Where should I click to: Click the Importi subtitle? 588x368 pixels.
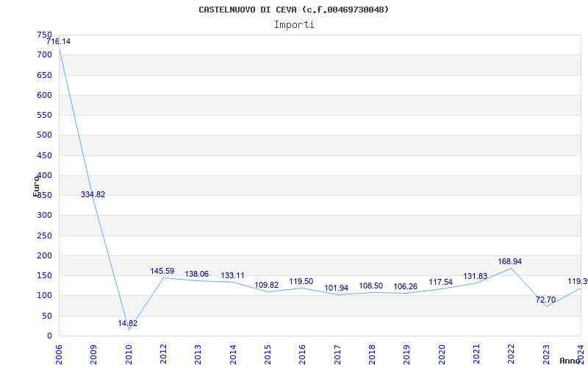tap(294, 24)
